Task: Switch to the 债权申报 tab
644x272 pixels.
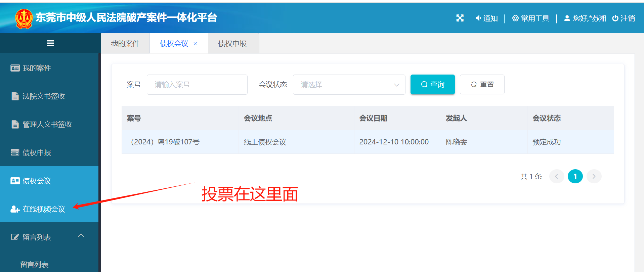Action: tap(232, 43)
